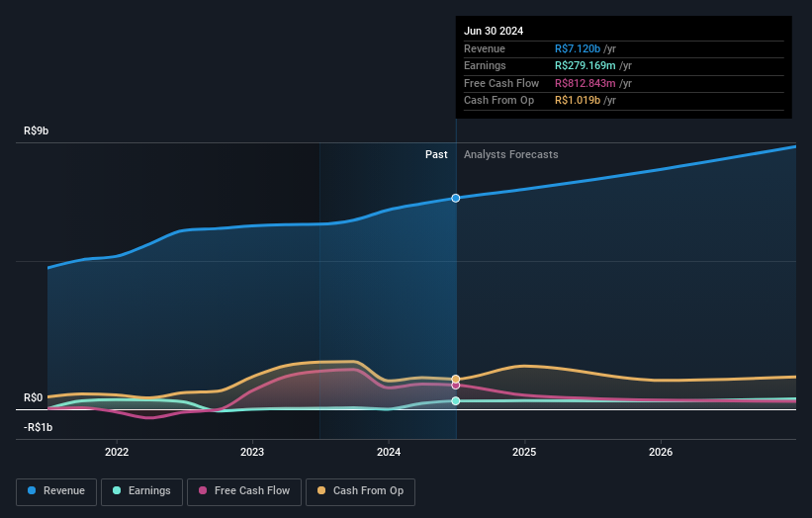Screen dimensions: 812x518
Task: Click the R$7.120b revenue value
Action: click(x=578, y=48)
